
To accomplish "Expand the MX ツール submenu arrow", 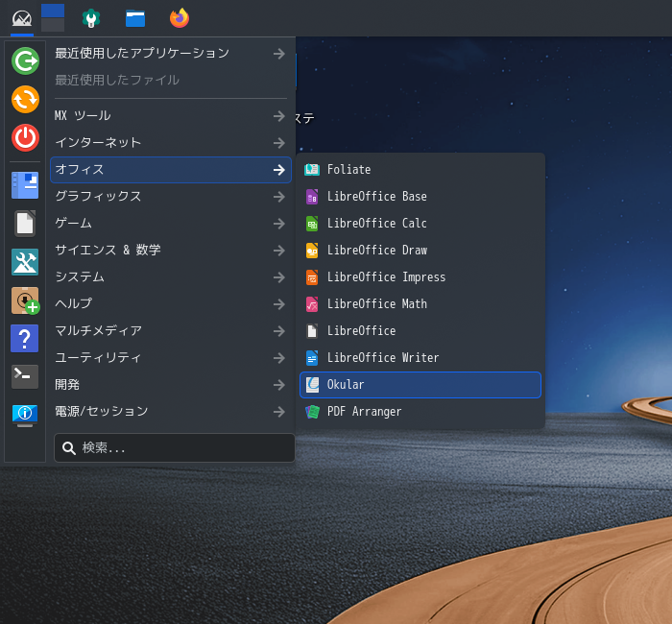I will point(279,116).
